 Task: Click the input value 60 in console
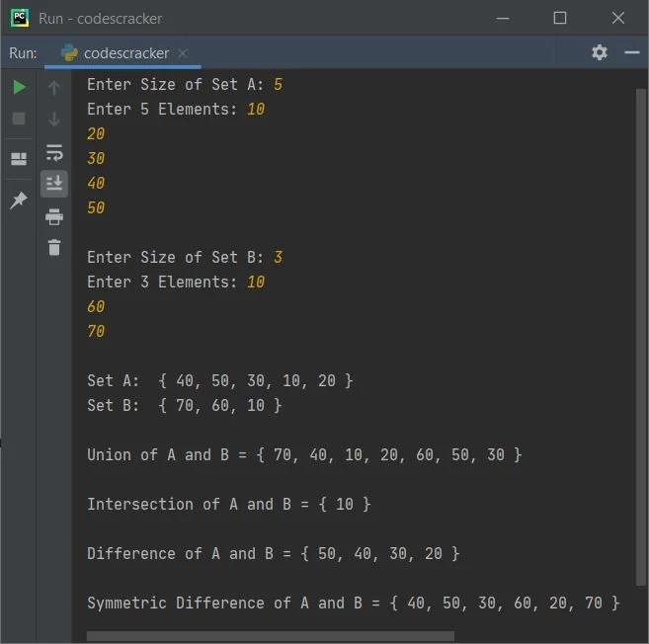pyautogui.click(x=96, y=306)
